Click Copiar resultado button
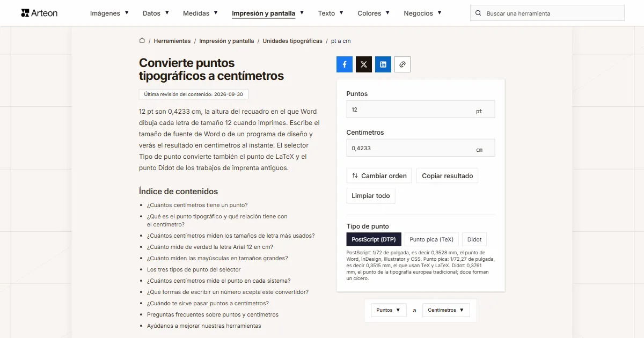Viewport: 644px width, 338px height. [x=448, y=175]
